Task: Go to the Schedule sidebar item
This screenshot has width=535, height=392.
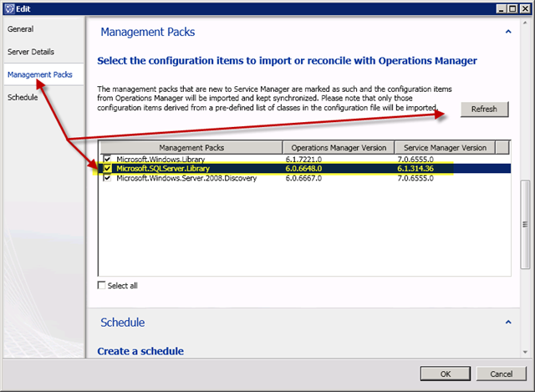Action: tap(23, 98)
